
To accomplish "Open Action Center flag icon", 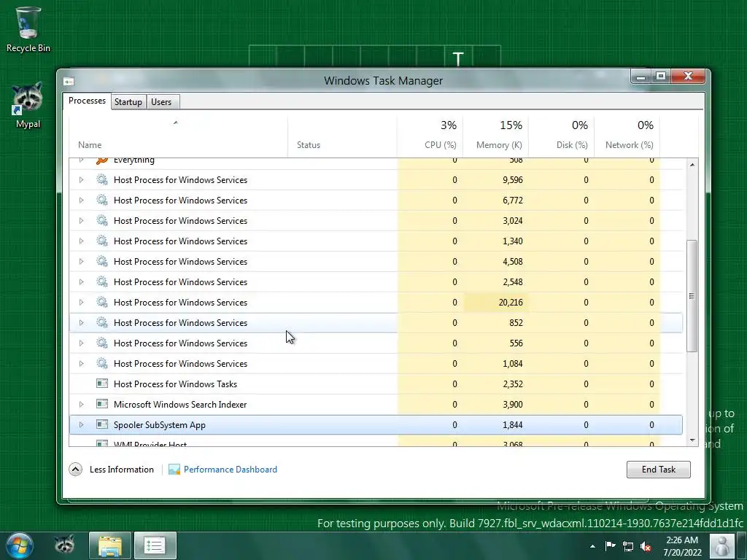I will (x=611, y=545).
